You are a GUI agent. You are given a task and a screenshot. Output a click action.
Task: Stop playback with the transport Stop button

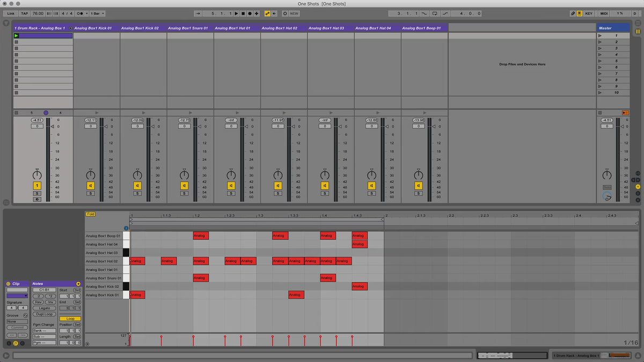click(243, 13)
